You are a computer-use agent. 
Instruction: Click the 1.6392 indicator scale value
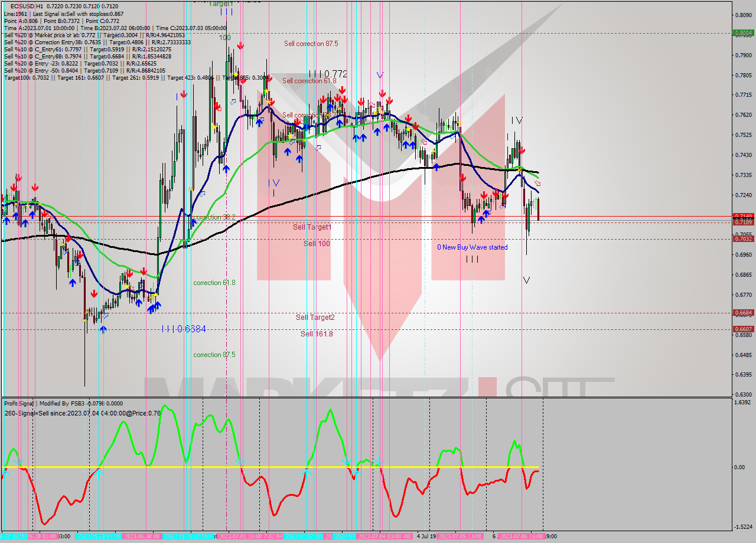[743, 403]
